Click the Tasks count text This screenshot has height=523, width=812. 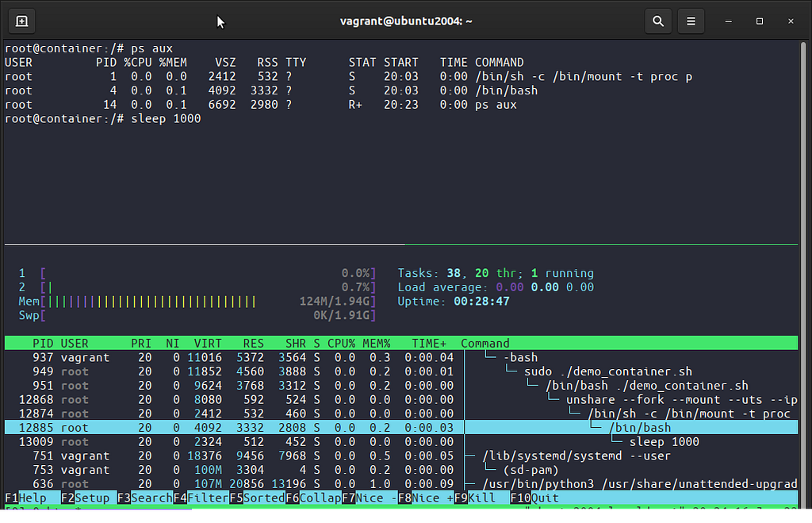pos(496,273)
